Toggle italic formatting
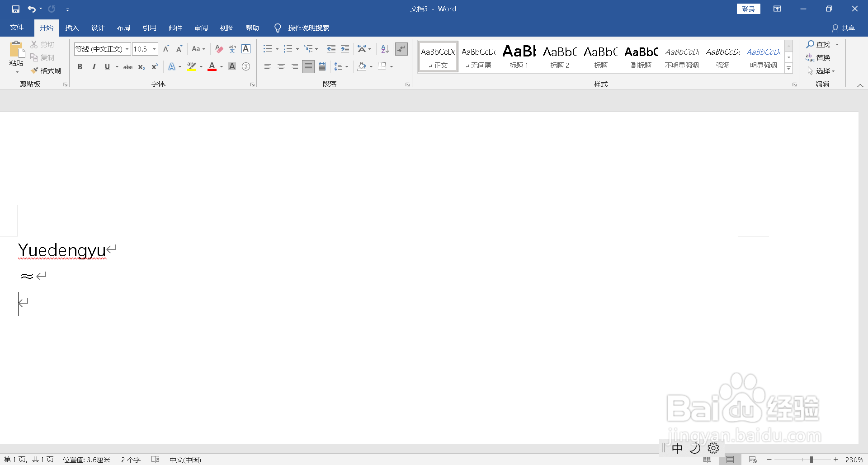 pyautogui.click(x=94, y=67)
